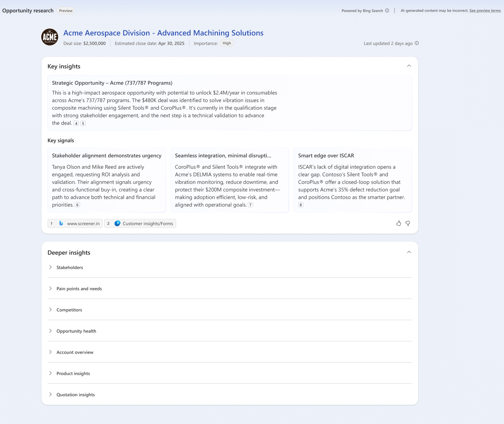The height and width of the screenshot is (424, 504).
Task: Open citation 4 in the Strategic Opportunity summary
Action: coord(76,123)
